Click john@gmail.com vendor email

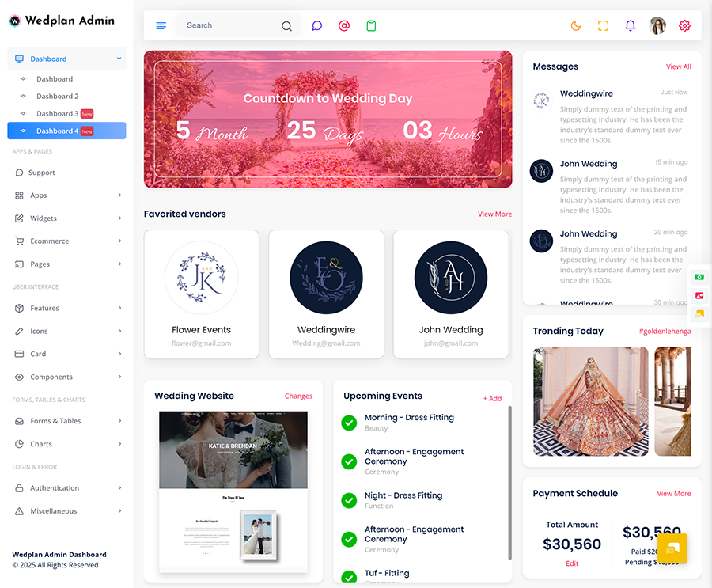[x=451, y=343]
